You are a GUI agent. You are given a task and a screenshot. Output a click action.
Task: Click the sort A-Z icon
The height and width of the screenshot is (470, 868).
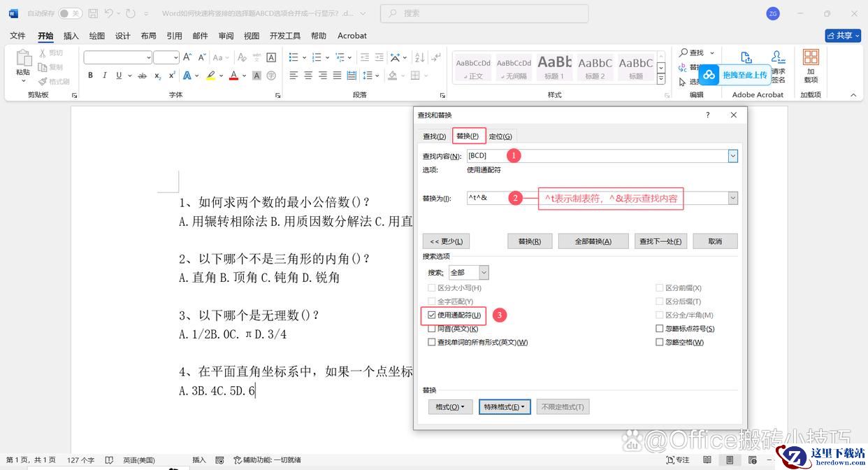[420, 57]
